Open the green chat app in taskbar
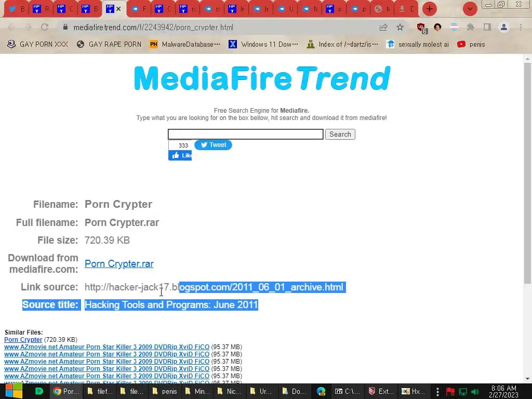Screen dimensions: 532x399 39,392
